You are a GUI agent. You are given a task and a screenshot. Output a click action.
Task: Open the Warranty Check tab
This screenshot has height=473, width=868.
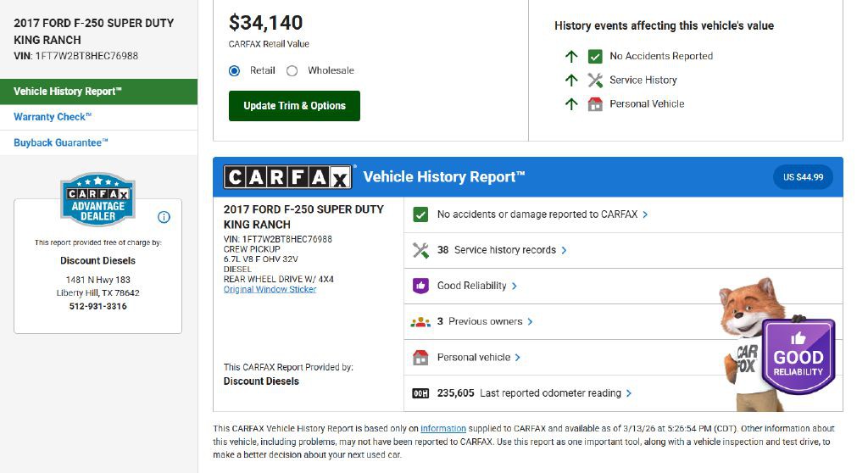53,117
